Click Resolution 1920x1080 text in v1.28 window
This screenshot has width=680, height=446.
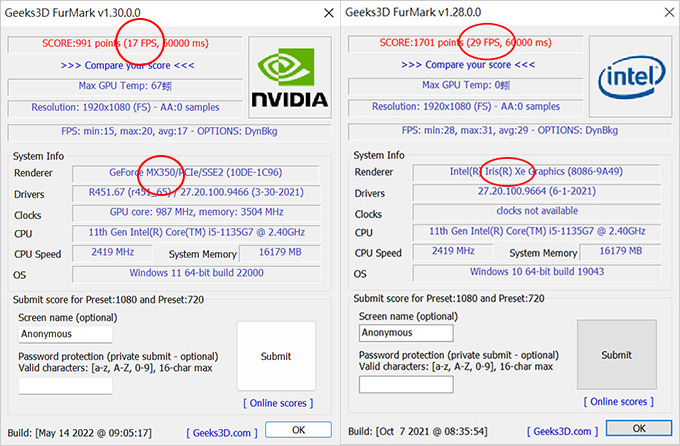(466, 106)
